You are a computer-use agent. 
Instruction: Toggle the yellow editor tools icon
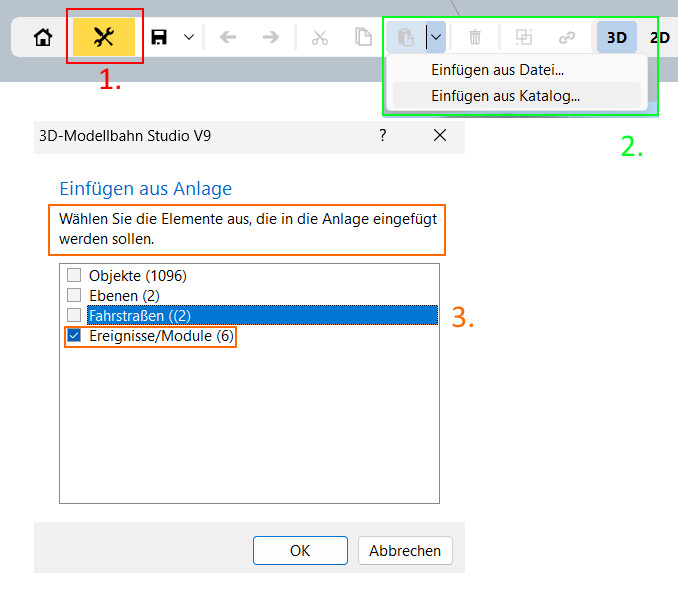click(104, 37)
